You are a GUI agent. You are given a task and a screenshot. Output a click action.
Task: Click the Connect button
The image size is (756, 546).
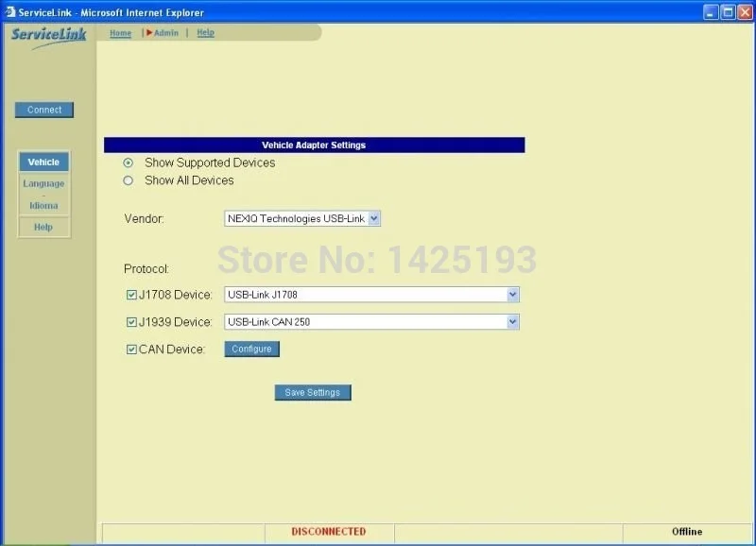pyautogui.click(x=44, y=110)
